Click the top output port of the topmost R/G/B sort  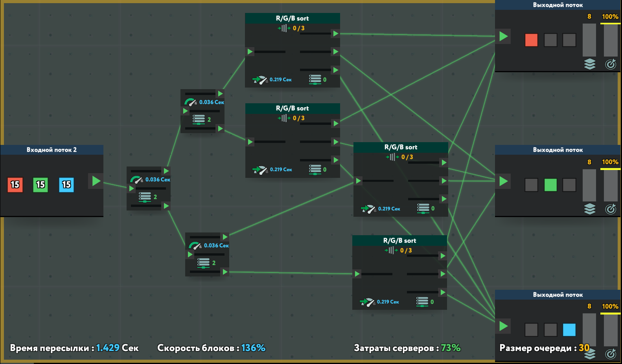click(335, 33)
